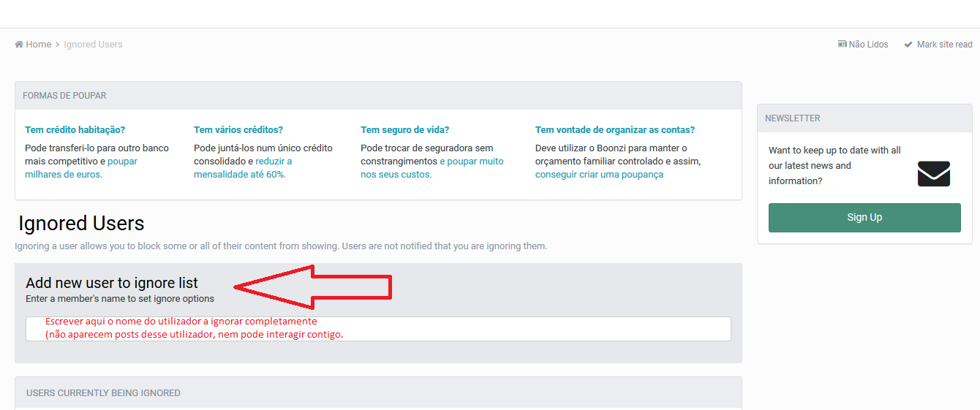
Task: Go to the Home breadcrumb text link
Action: pyautogui.click(x=38, y=45)
